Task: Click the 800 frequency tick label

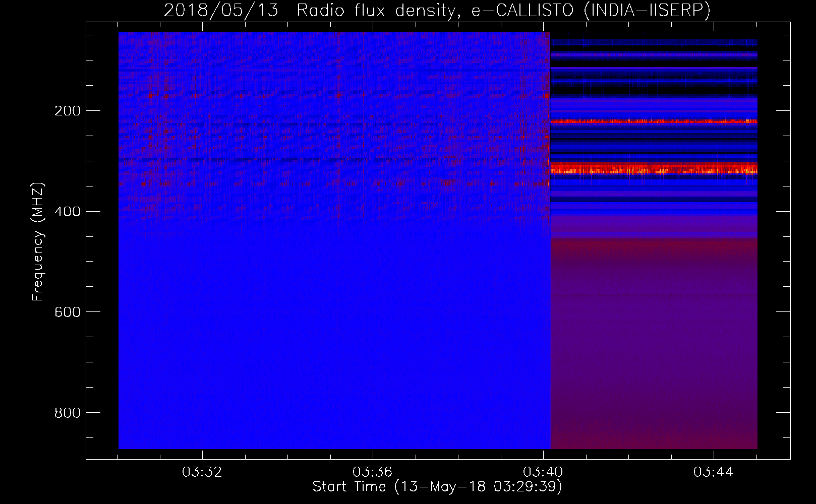Action: coord(68,413)
